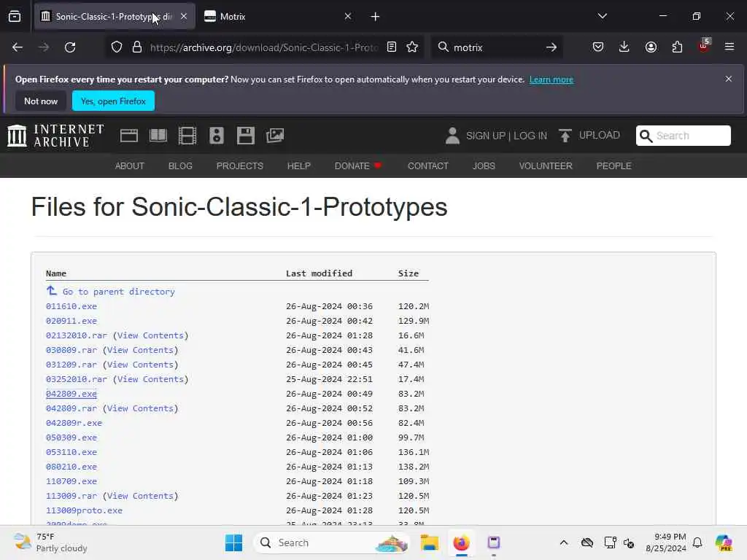Open the CONTACT menu item

427,166
